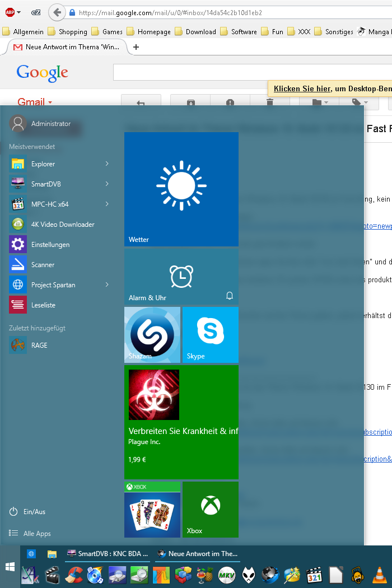Click the Administrator user avatar
392x588 pixels.
(18, 123)
